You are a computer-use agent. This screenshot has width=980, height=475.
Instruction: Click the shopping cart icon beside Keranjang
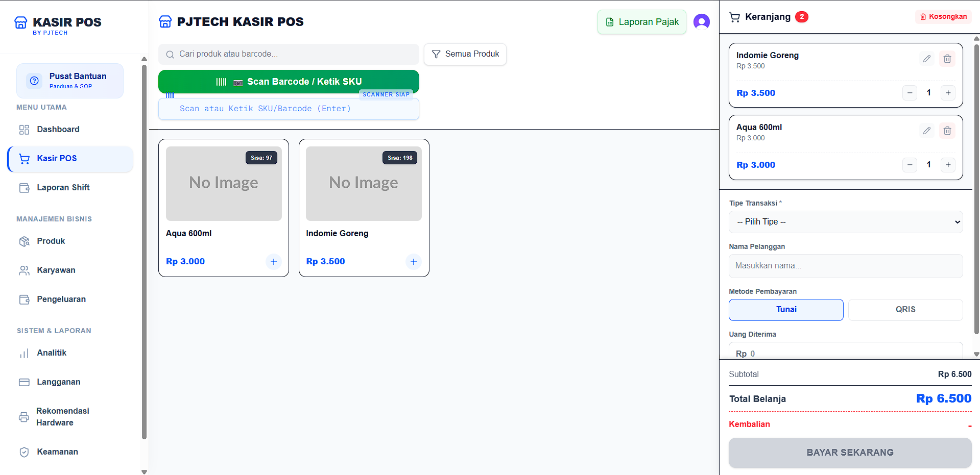tap(734, 17)
